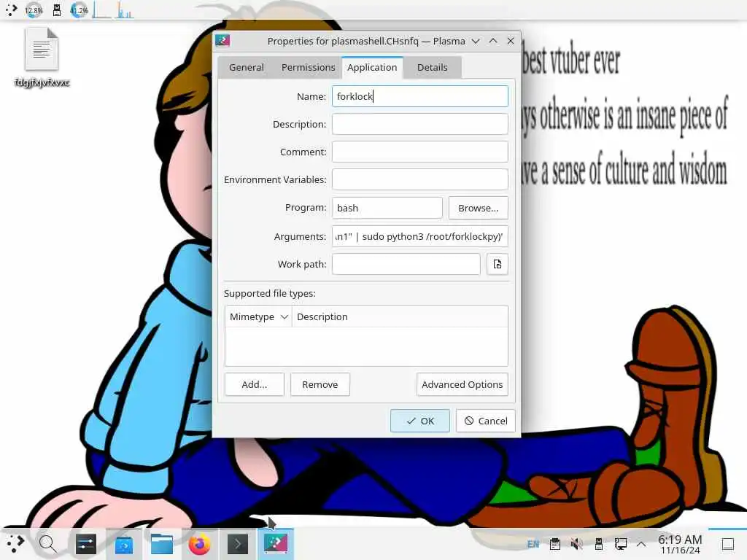Open the clipboard tray icon
747x560 pixels.
point(555,544)
